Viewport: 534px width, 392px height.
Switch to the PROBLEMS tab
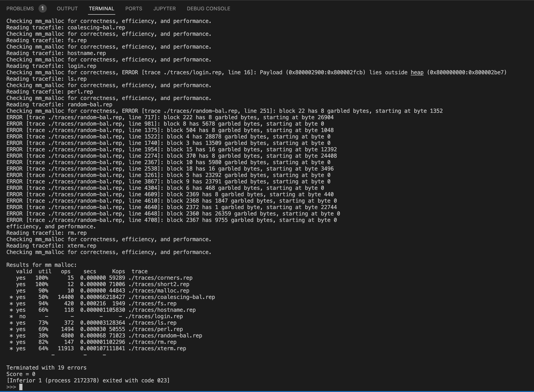20,8
